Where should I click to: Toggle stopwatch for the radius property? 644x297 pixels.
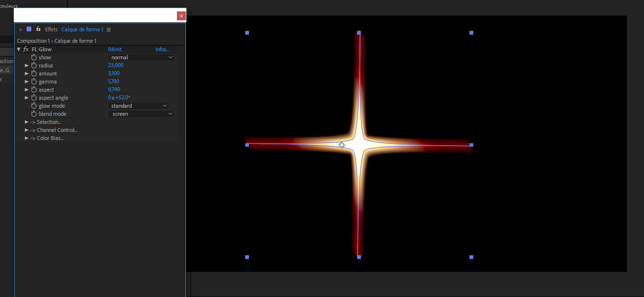(x=34, y=65)
